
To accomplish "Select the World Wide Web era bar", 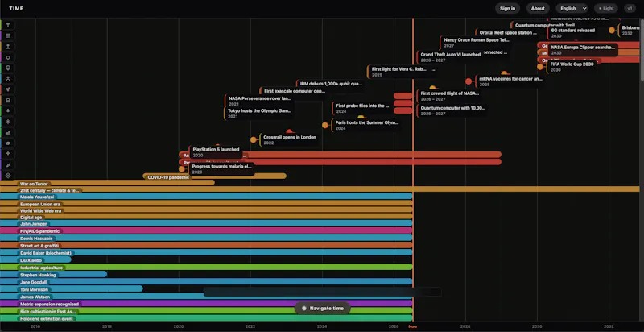I will (206, 210).
